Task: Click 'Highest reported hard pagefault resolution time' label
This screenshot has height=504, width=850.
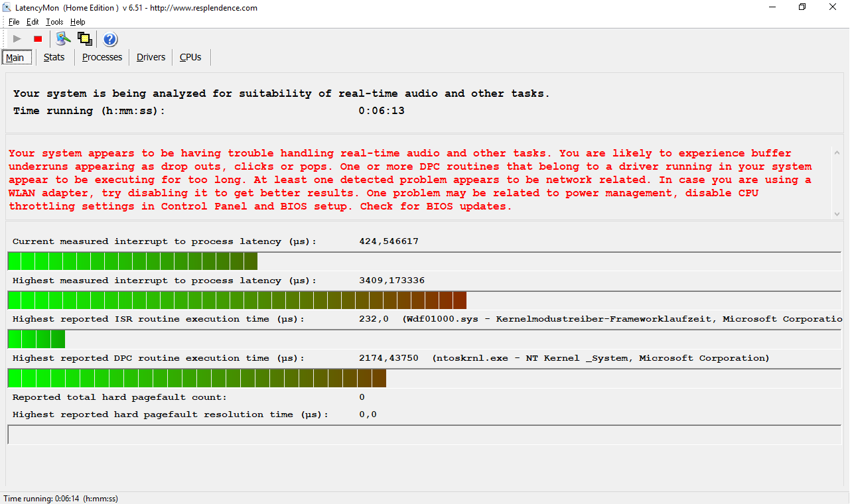Action: pos(171,414)
